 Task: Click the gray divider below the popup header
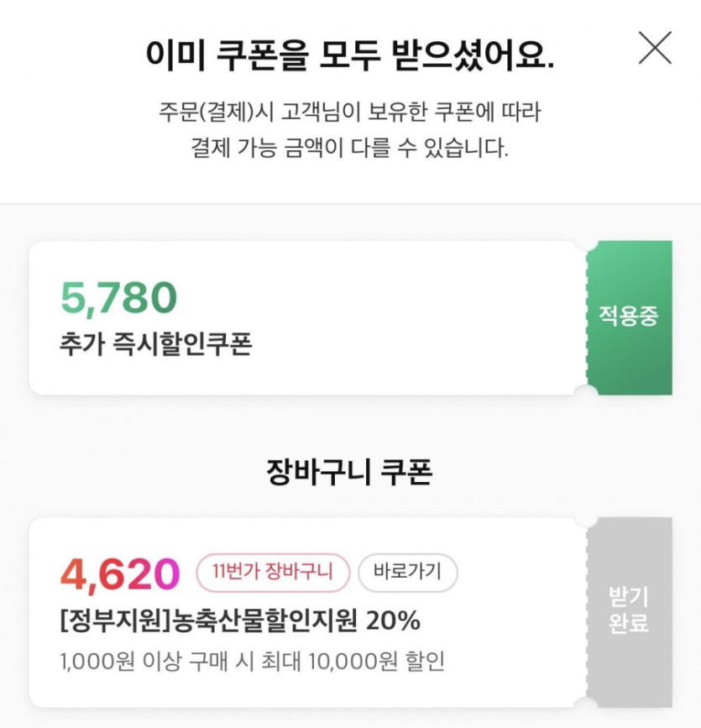point(349,203)
